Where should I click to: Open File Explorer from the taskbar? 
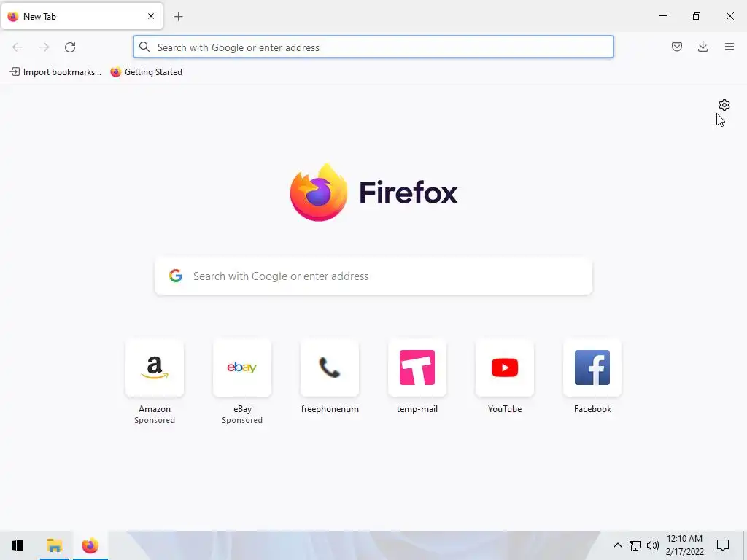[54, 545]
